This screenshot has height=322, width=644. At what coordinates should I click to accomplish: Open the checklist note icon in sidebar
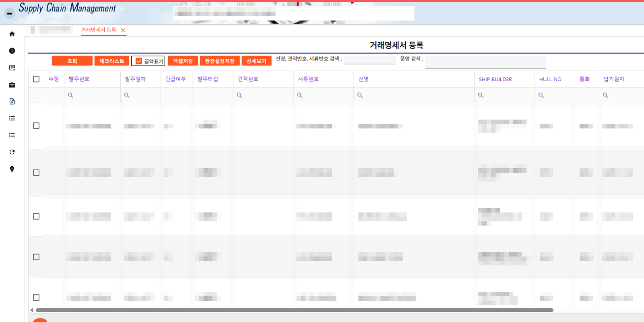pyautogui.click(x=12, y=68)
